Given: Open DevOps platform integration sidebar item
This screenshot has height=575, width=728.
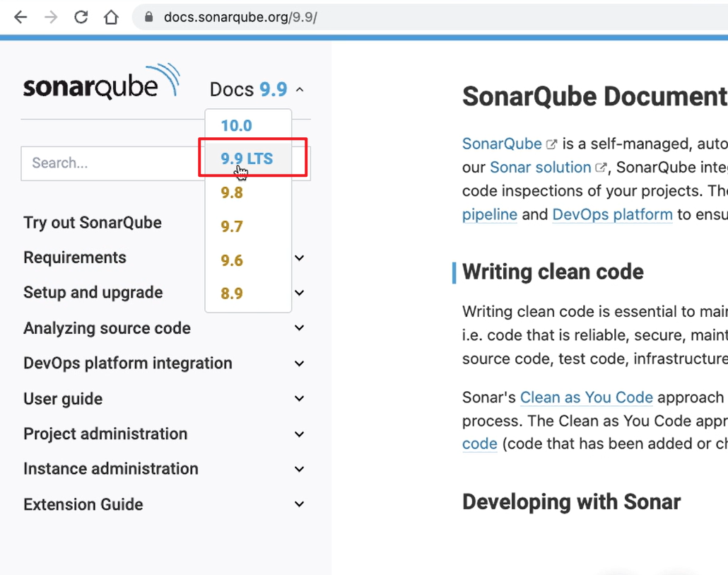Looking at the screenshot, I should click(128, 364).
